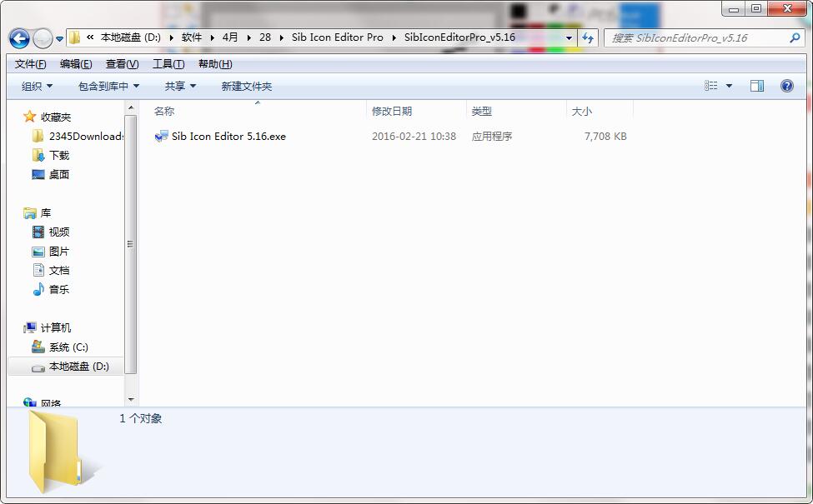Toggle the preview pane icon
This screenshot has height=504, width=813.
tap(757, 86)
